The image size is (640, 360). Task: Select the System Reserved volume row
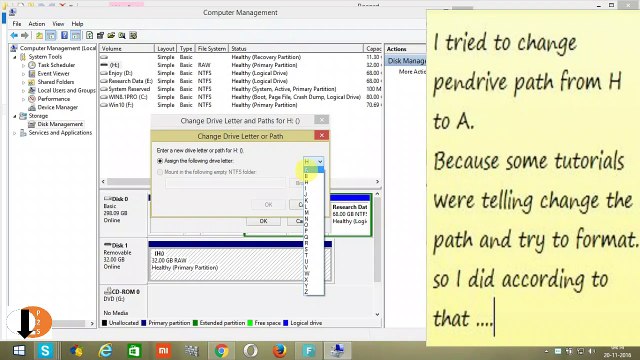coord(240,89)
